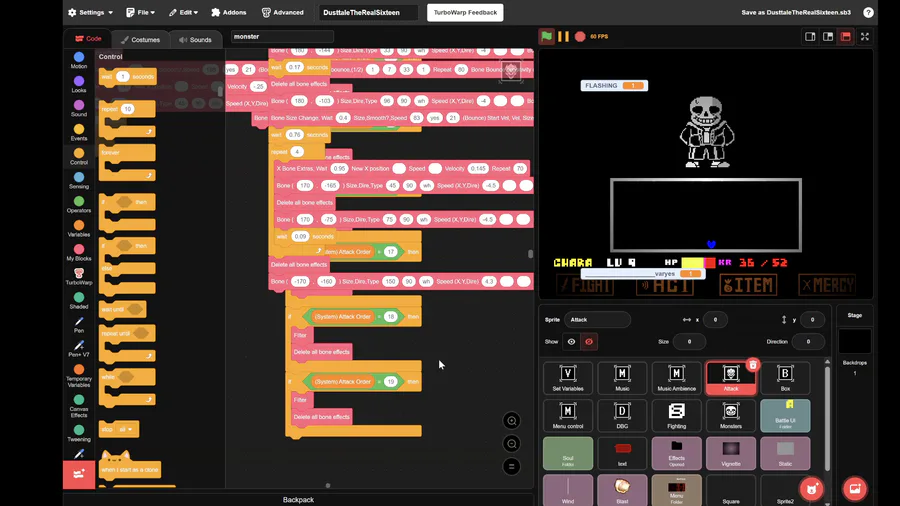Viewport: 900px width, 506px height.
Task: Open the Addons menu
Action: coord(229,12)
